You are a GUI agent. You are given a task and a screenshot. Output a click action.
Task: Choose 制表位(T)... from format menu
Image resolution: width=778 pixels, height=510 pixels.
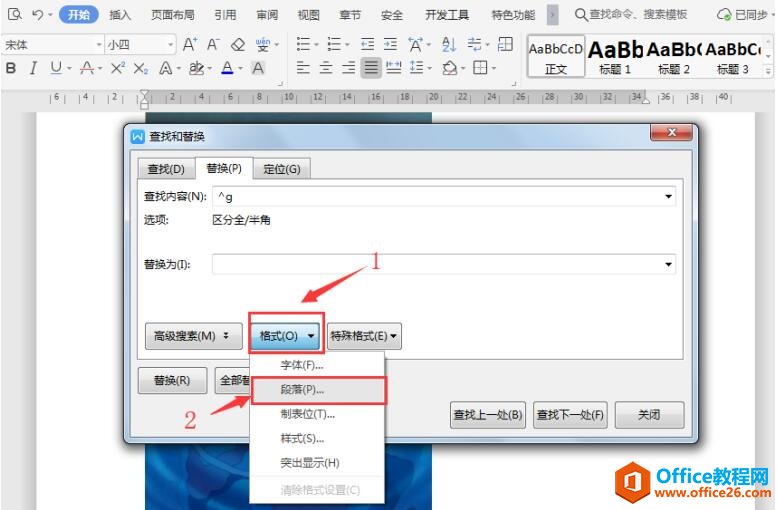point(318,414)
